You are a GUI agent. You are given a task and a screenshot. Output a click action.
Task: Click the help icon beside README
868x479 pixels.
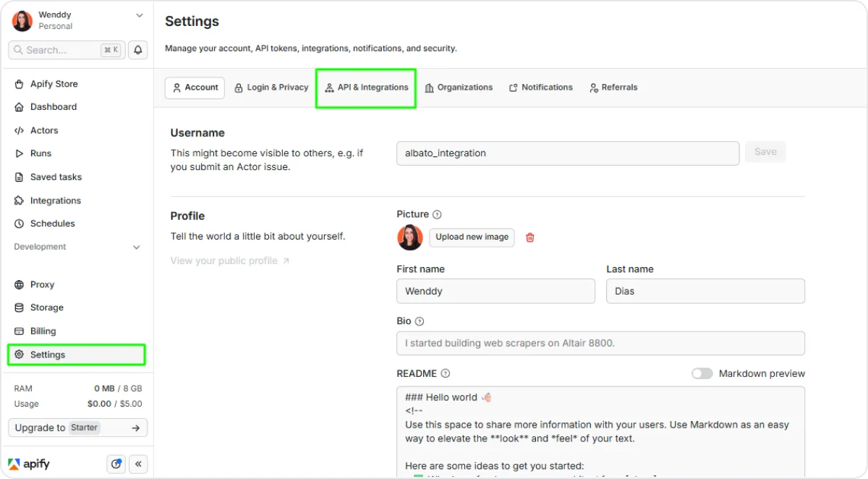446,373
